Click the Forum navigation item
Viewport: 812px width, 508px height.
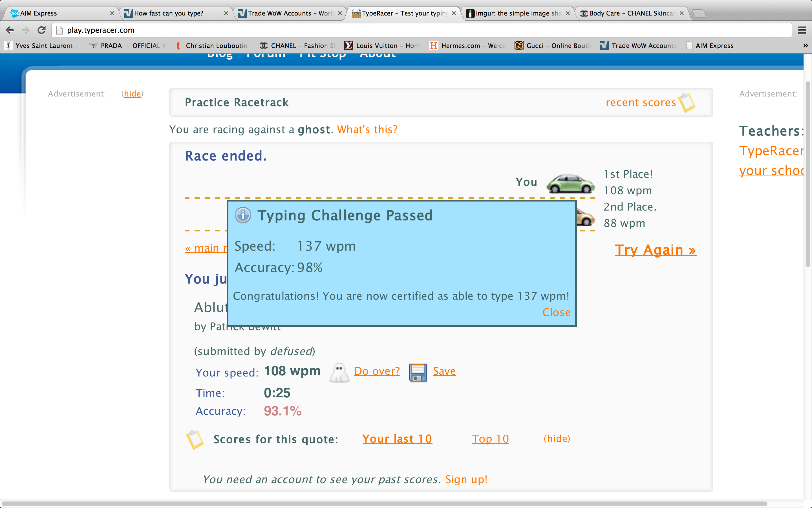(x=266, y=55)
